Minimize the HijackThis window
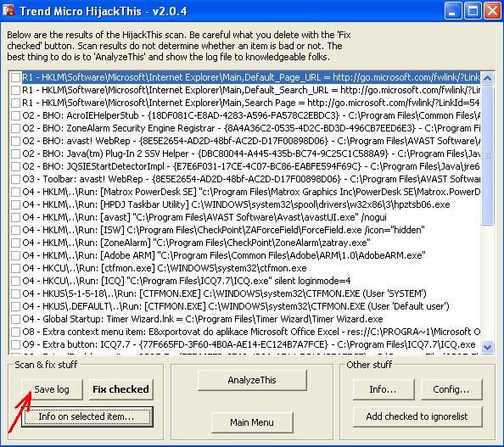Screen dimensions: 504x447 pyautogui.click(x=453, y=11)
